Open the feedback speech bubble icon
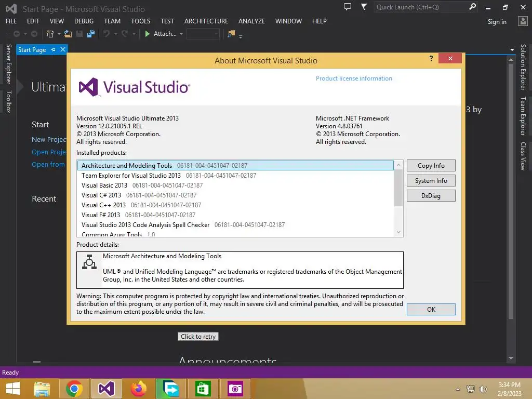 [348, 7]
